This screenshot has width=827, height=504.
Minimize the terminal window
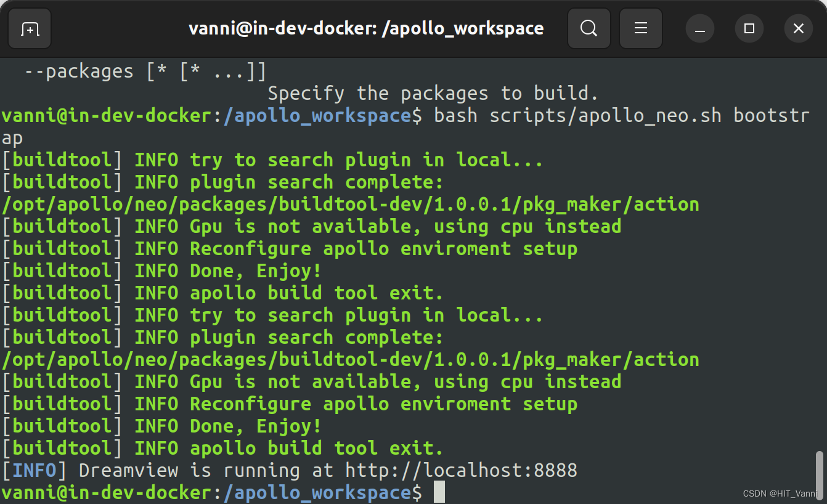click(x=700, y=28)
